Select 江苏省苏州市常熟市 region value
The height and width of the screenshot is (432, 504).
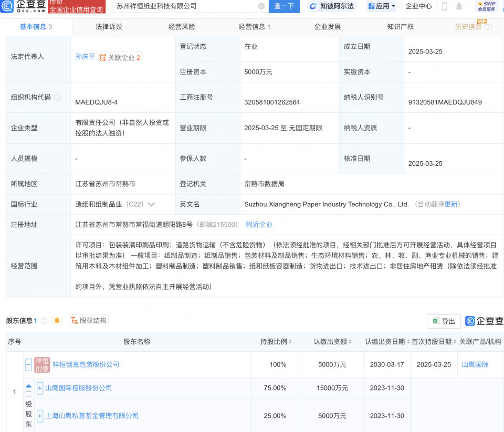105,184
